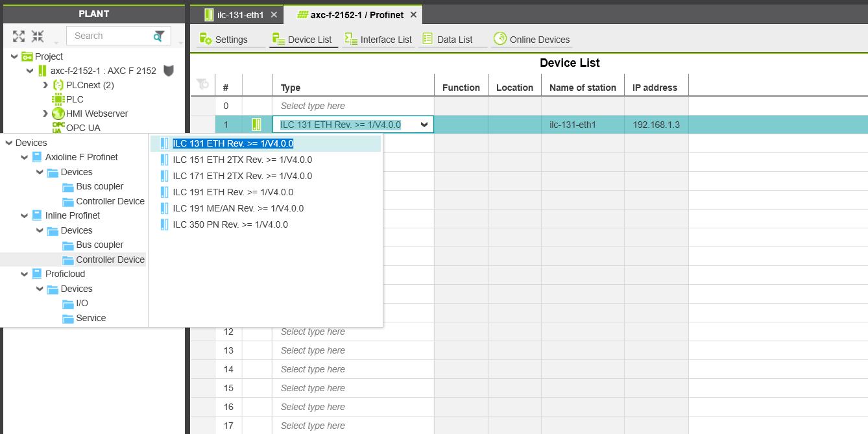The image size is (868, 434).
Task: Open the Interface List view
Action: (x=378, y=40)
